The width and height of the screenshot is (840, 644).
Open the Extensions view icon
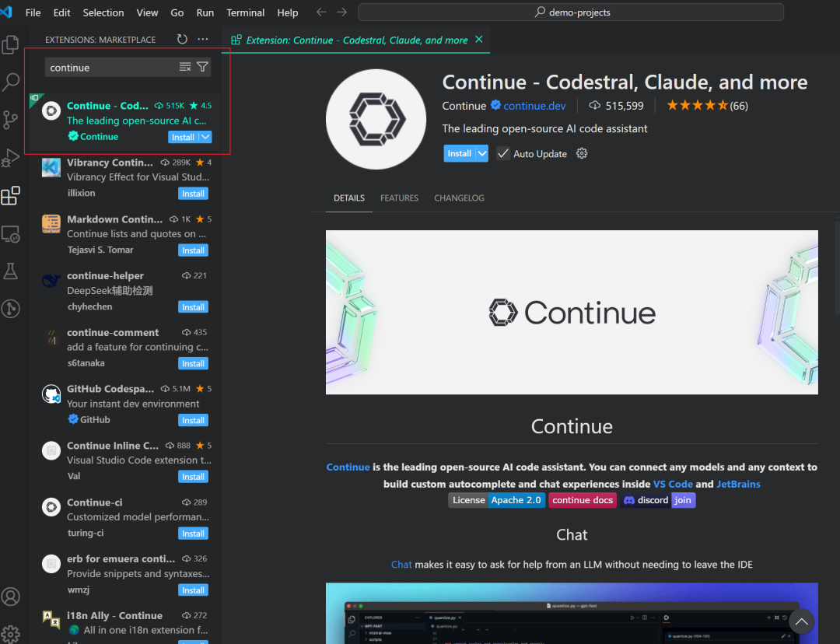[11, 195]
